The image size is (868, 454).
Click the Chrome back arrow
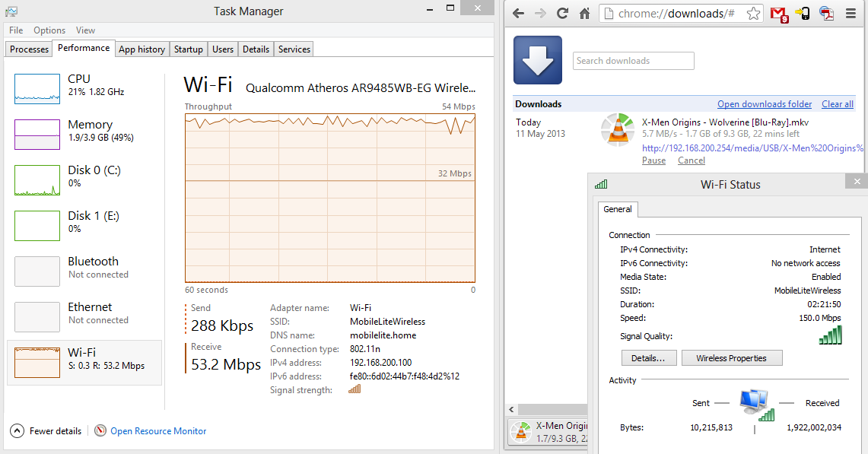[x=518, y=14]
